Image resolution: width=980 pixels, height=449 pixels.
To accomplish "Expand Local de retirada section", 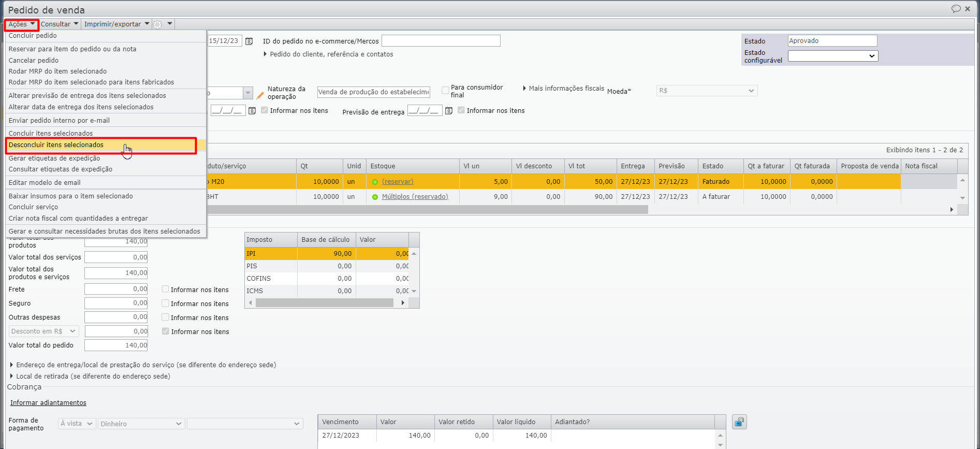I will (x=90, y=376).
